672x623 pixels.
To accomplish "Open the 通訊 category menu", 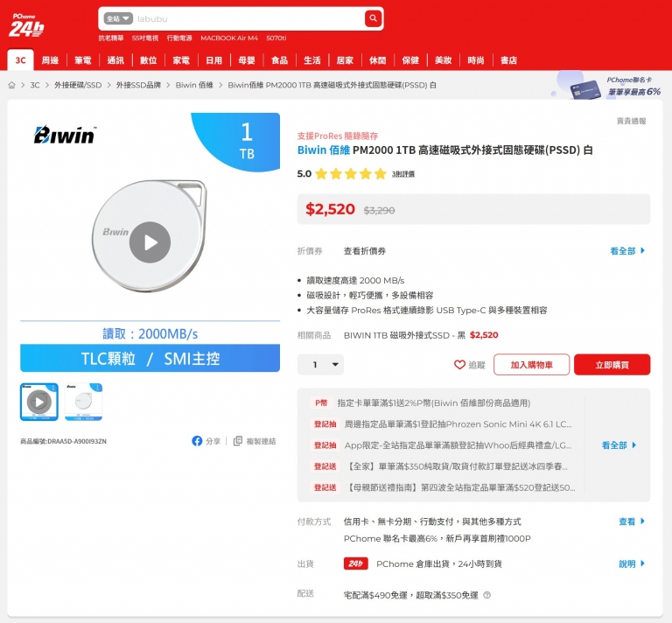I will (115, 60).
